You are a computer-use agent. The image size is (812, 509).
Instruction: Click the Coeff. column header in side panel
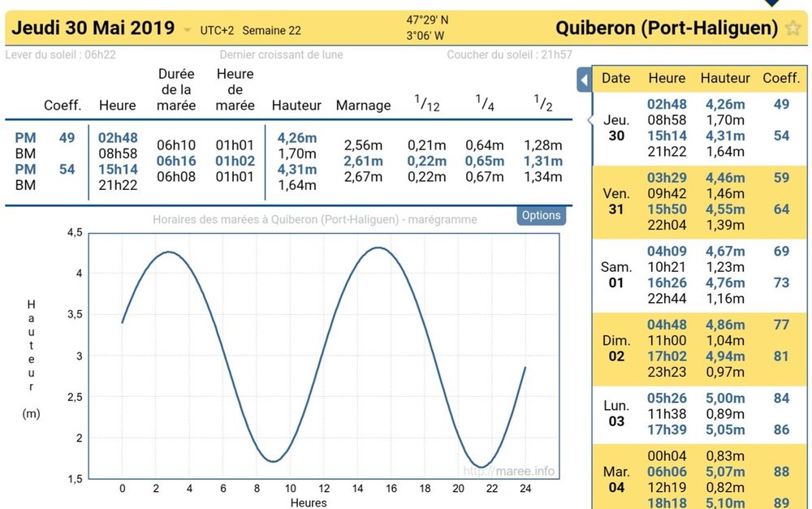tap(781, 78)
